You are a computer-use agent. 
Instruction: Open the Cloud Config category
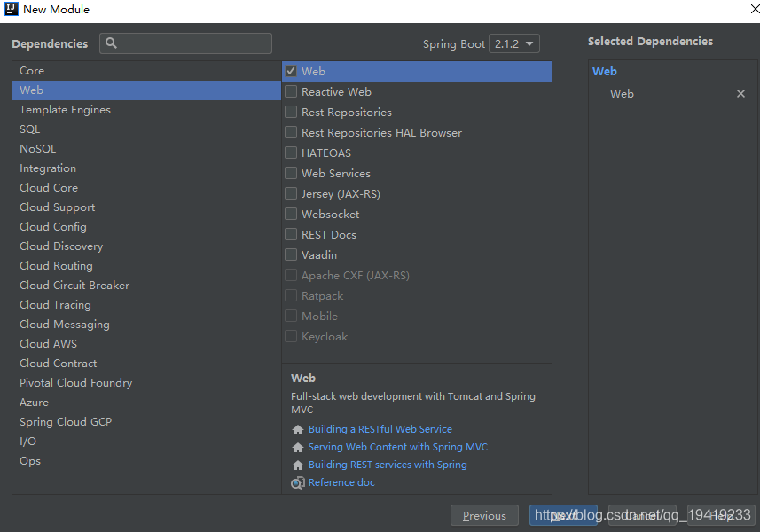(146, 227)
